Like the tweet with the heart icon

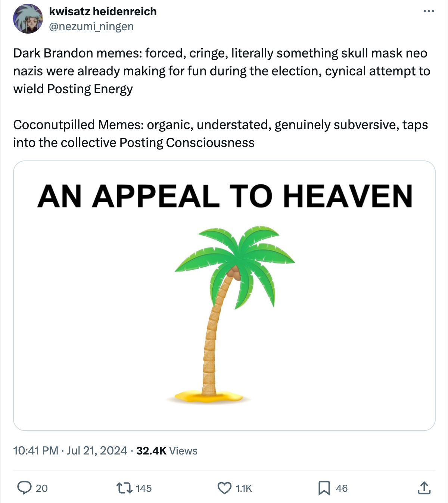coord(224,488)
